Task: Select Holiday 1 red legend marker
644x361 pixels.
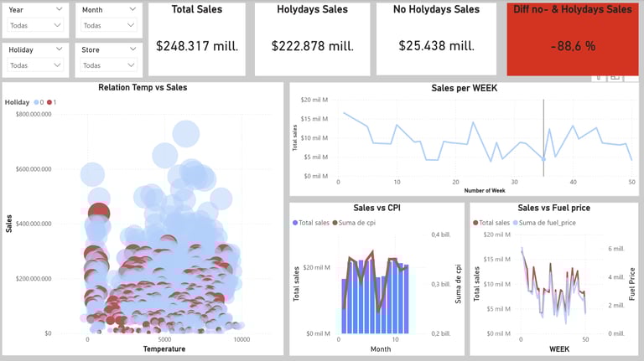Action: coord(49,102)
